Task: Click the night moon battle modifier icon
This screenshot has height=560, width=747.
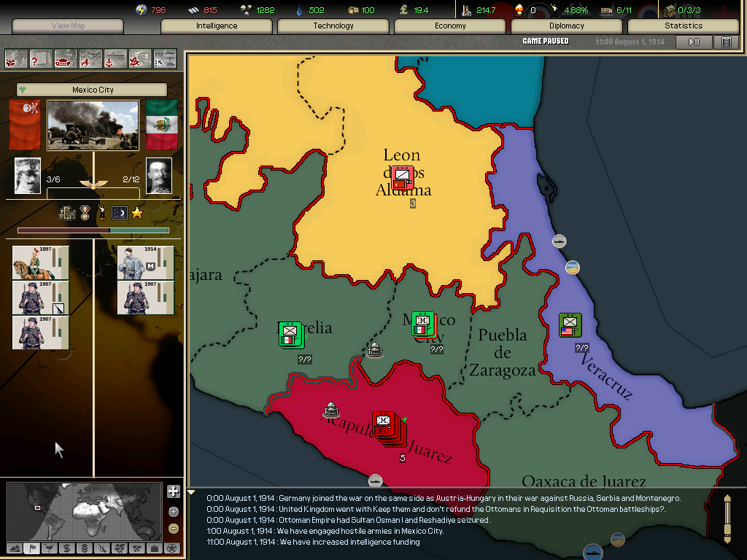Action: 119,213
